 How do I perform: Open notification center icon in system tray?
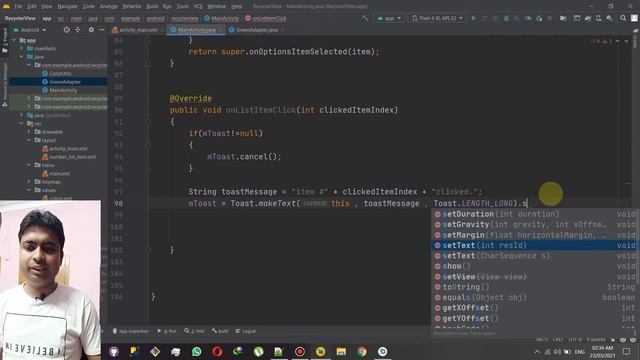pyautogui.click(x=627, y=351)
